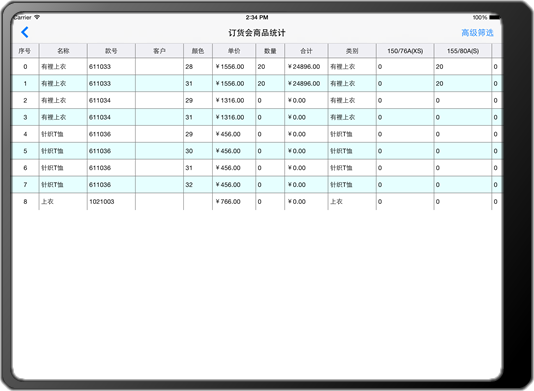Select the 颜色 column header
Screen dimensions: 534x391
coord(198,51)
